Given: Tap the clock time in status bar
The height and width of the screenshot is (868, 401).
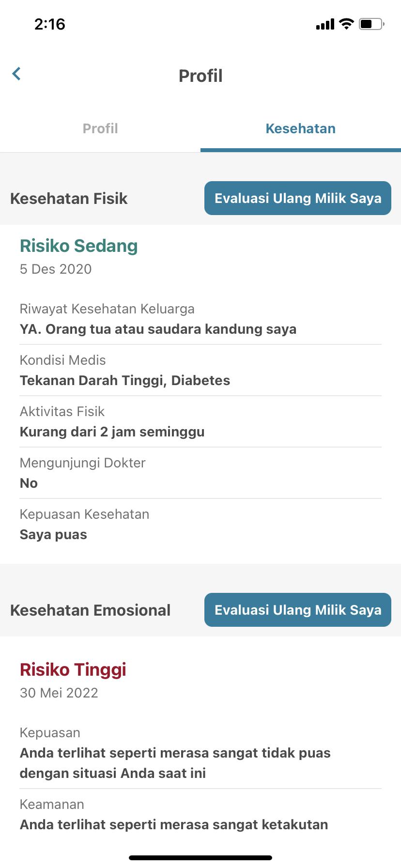Looking at the screenshot, I should [x=50, y=24].
